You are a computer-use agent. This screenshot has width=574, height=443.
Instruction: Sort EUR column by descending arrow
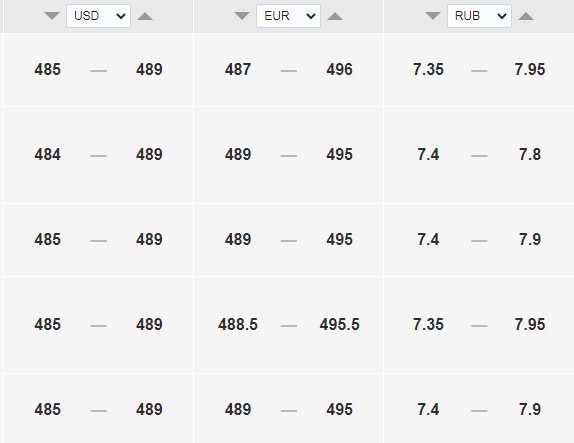click(242, 16)
